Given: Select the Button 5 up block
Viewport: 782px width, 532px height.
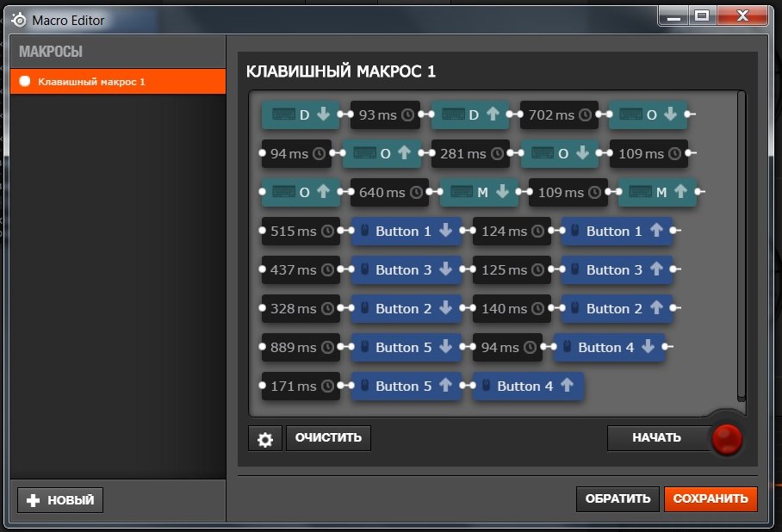Looking at the screenshot, I should click(x=407, y=386).
